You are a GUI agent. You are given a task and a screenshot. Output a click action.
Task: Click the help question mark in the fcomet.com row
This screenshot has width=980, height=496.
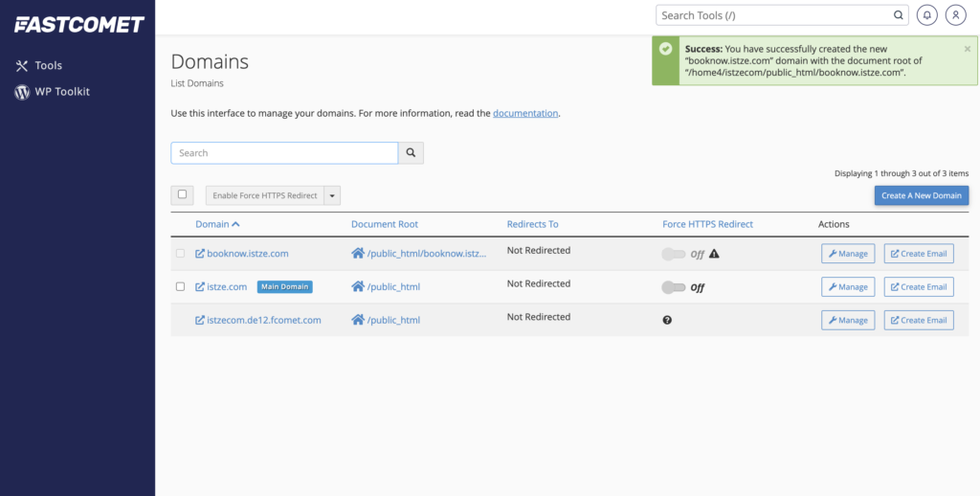667,320
